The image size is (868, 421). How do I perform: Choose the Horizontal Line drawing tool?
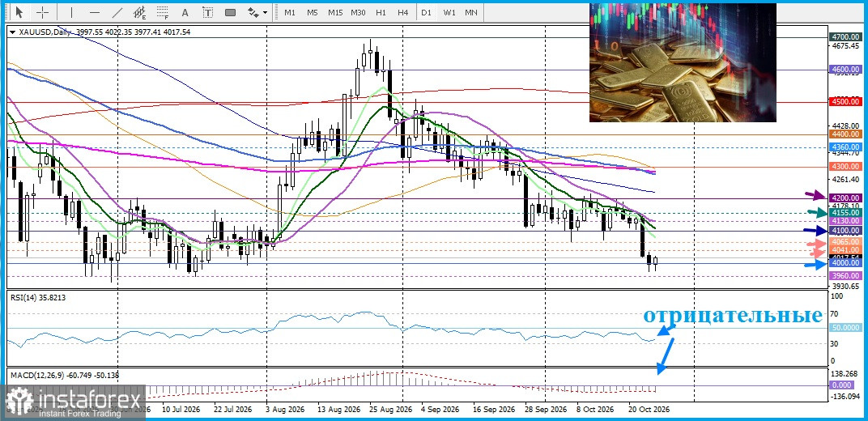[95, 12]
